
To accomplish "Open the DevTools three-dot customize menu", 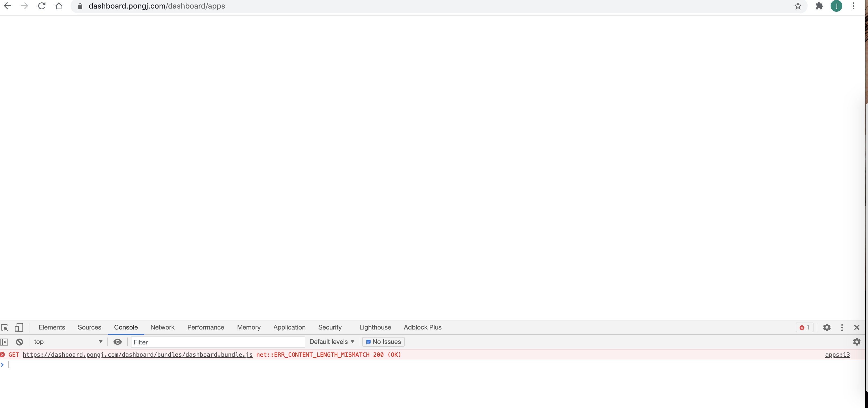I will point(842,327).
